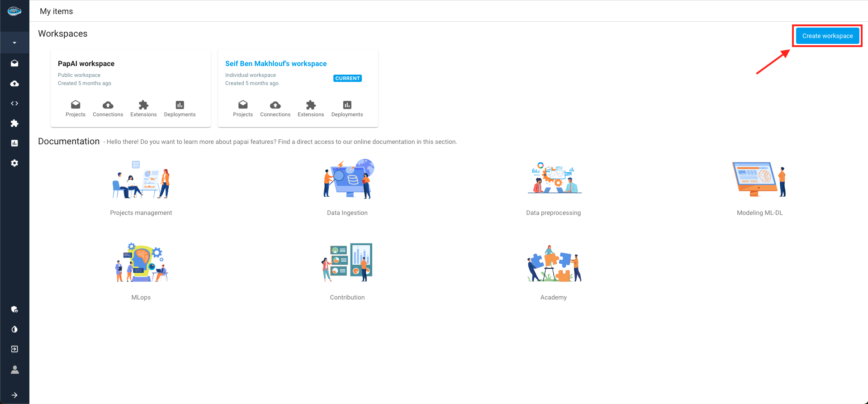Open the settings gear in sidebar
The width and height of the screenshot is (868, 404).
14,163
